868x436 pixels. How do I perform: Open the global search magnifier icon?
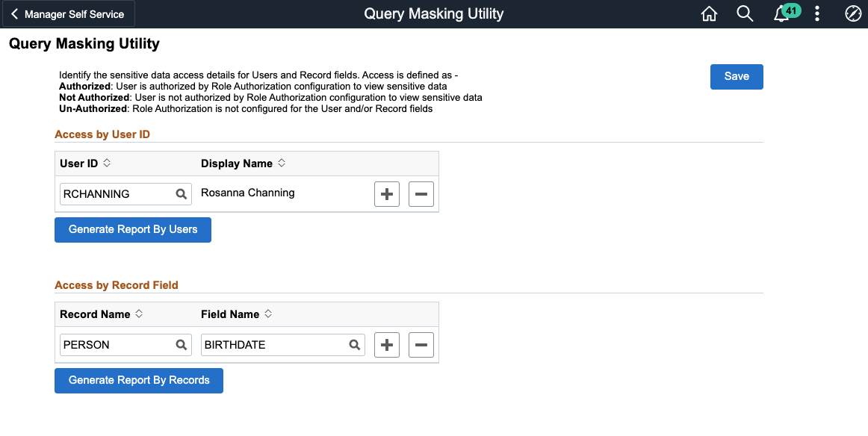pyautogui.click(x=745, y=14)
